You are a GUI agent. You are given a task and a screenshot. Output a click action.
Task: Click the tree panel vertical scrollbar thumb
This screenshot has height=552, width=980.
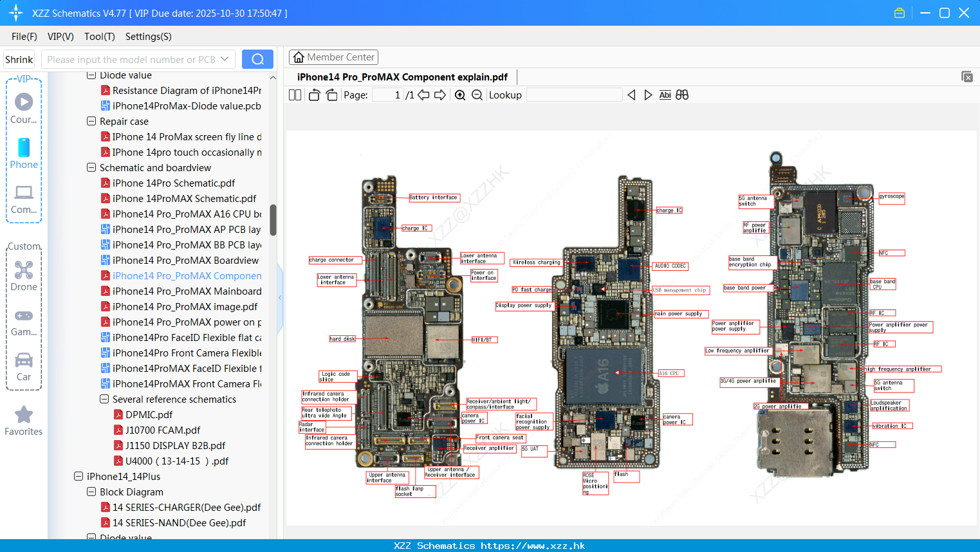coord(273,220)
